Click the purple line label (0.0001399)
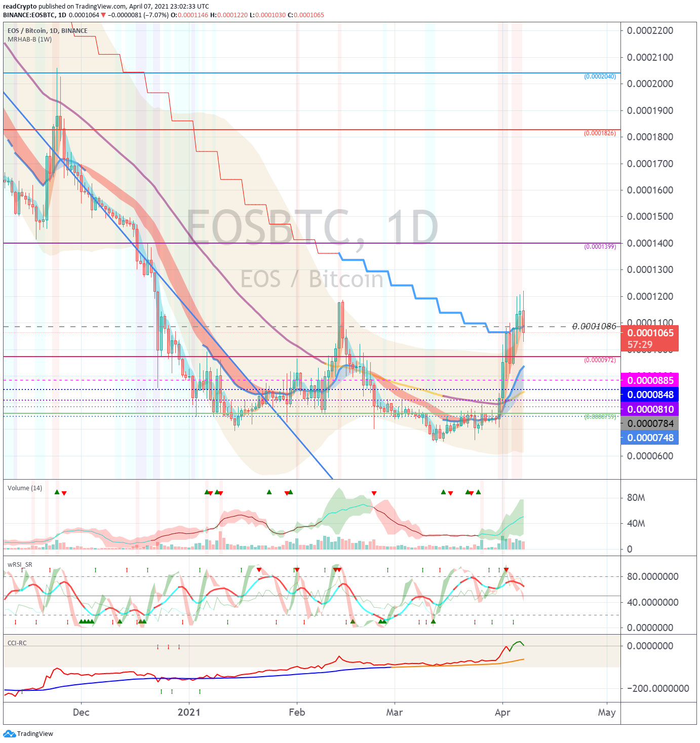Viewport: 700px width, 743px height. (x=600, y=247)
